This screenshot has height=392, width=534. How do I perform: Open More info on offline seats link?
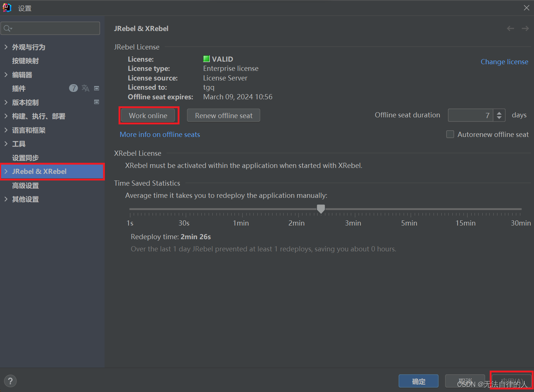(x=160, y=134)
